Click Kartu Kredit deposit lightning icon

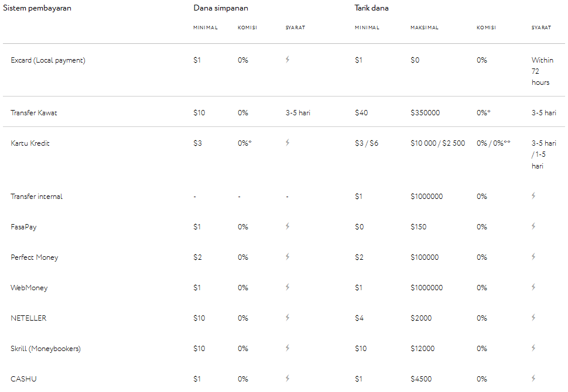coord(288,143)
